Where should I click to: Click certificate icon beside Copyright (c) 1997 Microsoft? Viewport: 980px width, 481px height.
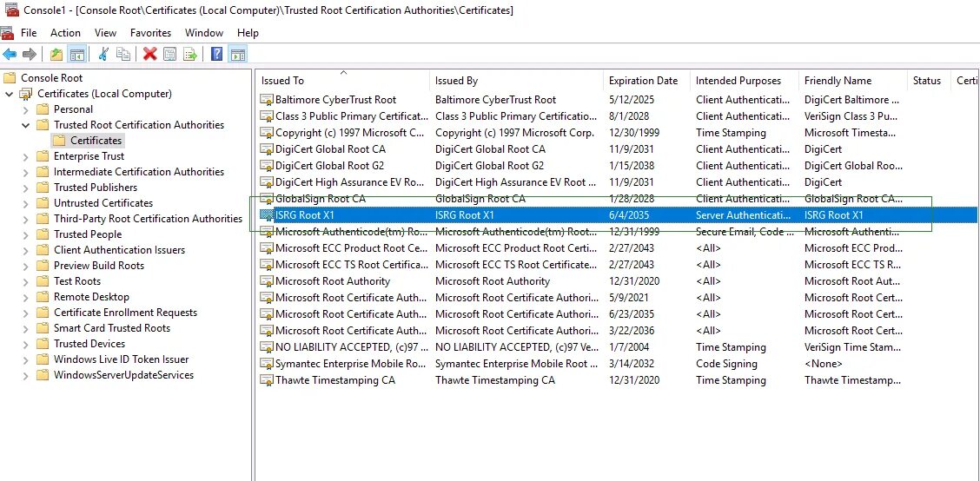[267, 133]
